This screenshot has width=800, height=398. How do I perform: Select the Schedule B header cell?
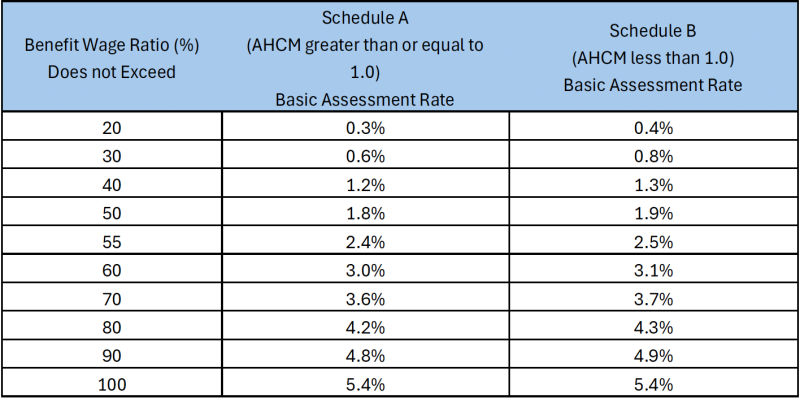coord(653,57)
